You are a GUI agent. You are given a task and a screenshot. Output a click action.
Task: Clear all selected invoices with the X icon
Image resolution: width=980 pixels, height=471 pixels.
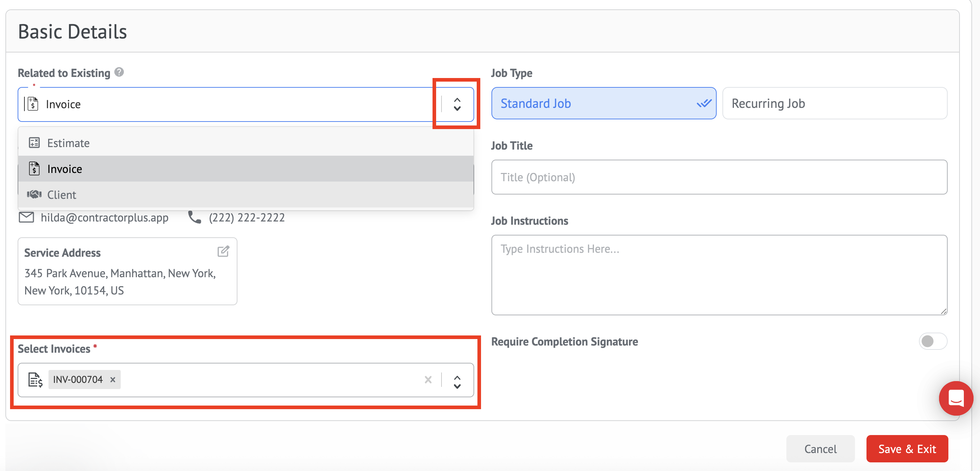pyautogui.click(x=428, y=380)
